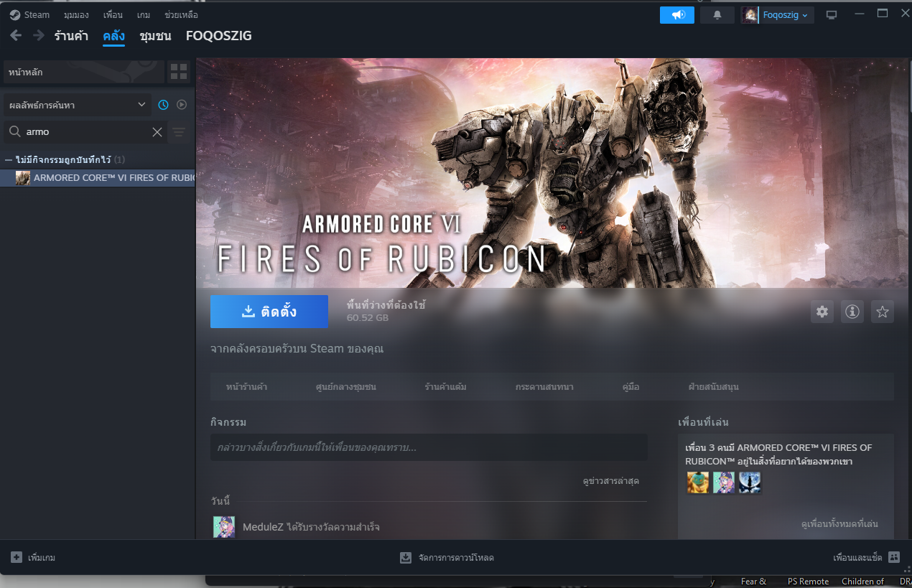912x588 pixels.
Task: Launch Big Picture mode monitor icon
Action: 832,15
